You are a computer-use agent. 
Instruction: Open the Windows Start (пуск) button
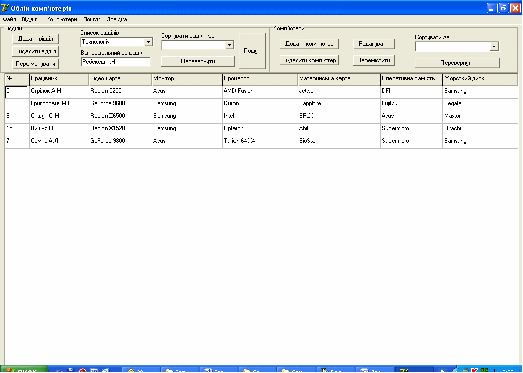pos(24,370)
